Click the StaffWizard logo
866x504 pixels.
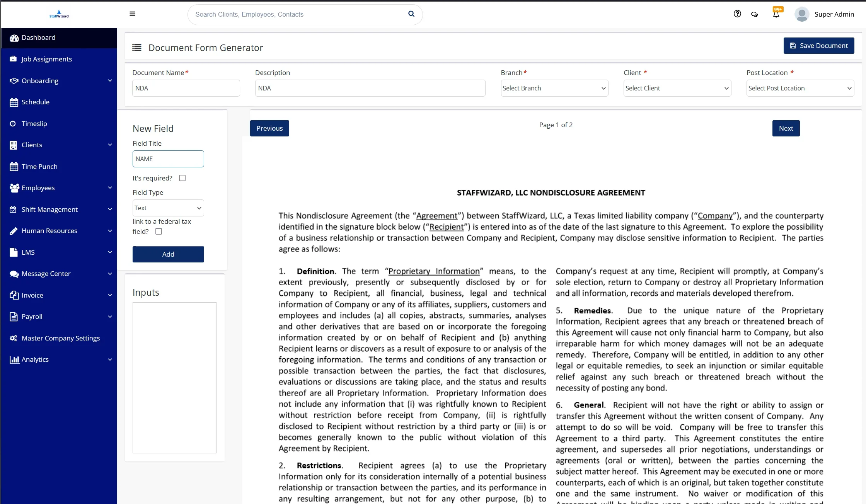59,14
